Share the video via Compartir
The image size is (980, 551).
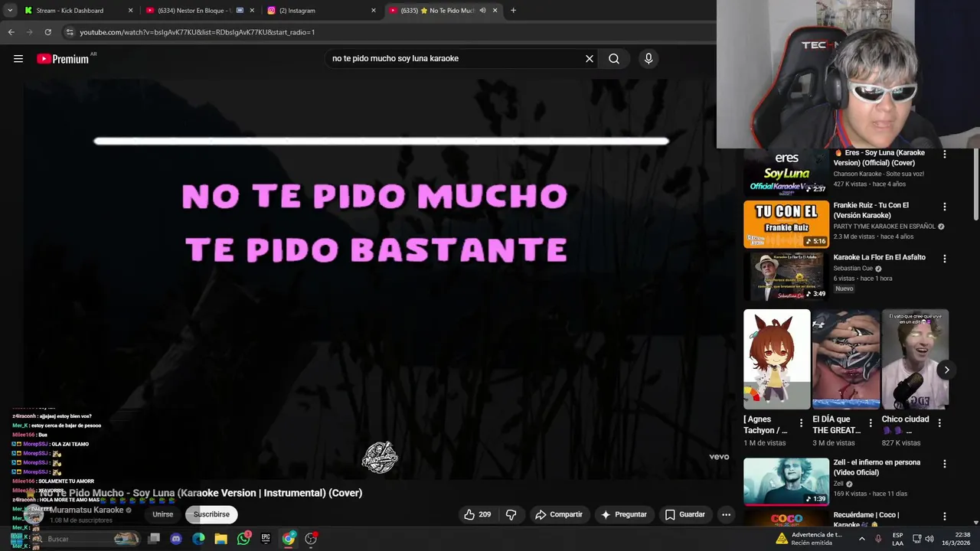tap(559, 515)
